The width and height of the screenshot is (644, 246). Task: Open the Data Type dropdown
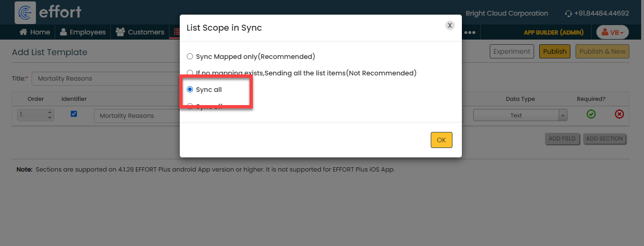pyautogui.click(x=520, y=115)
